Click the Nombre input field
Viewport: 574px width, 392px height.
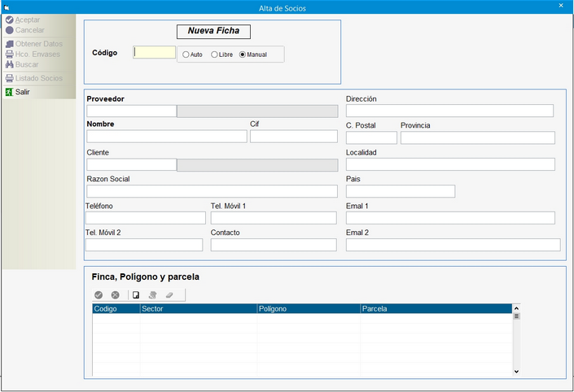point(167,137)
